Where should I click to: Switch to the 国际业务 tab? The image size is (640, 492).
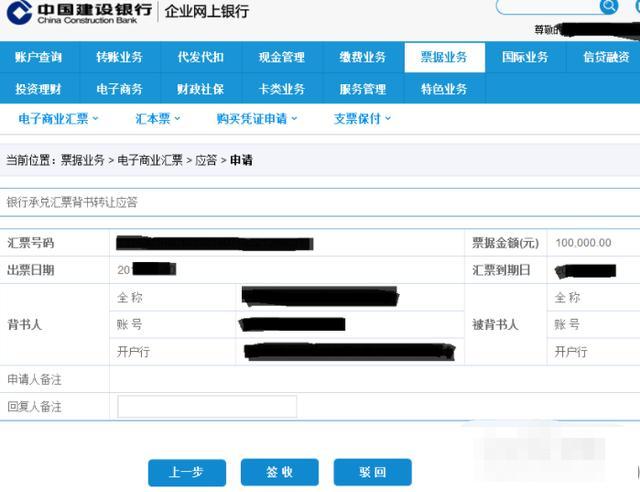tap(525, 57)
